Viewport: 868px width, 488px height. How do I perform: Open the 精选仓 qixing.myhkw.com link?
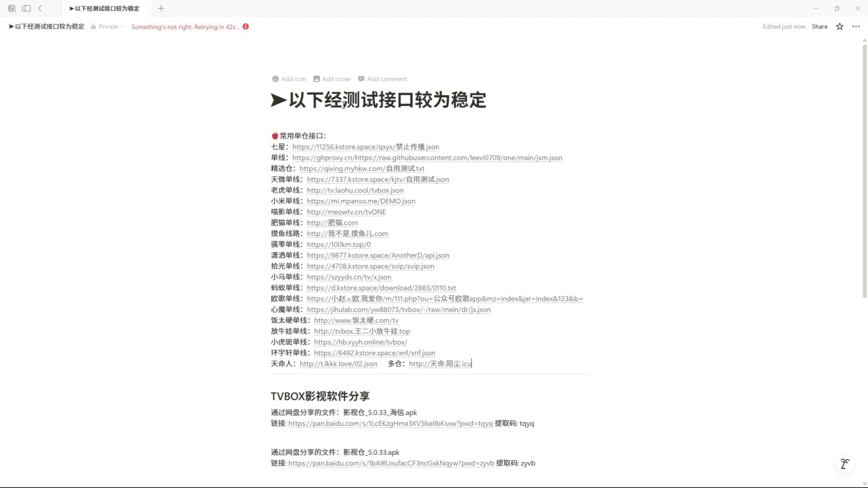(362, 169)
